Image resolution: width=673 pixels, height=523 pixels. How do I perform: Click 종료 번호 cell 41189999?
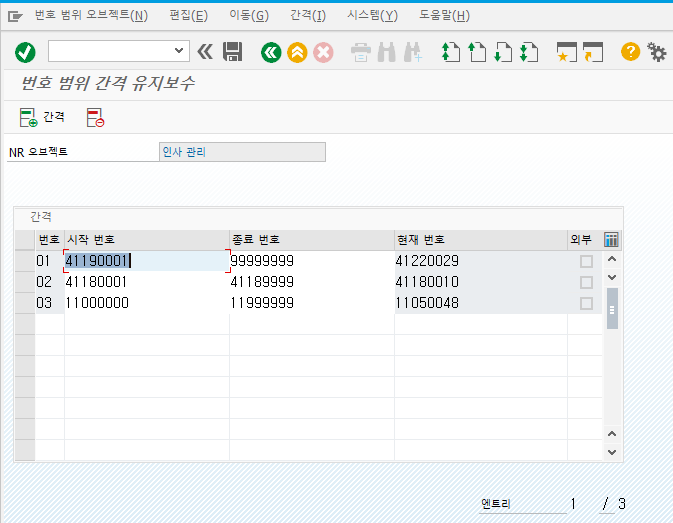coord(312,282)
